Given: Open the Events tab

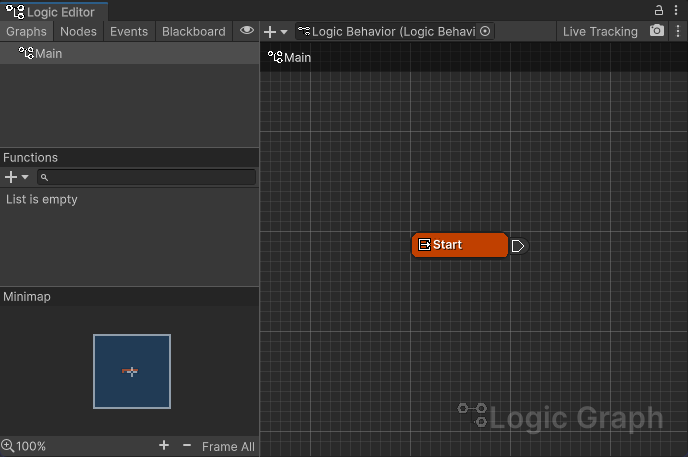Looking at the screenshot, I should click(x=129, y=31).
